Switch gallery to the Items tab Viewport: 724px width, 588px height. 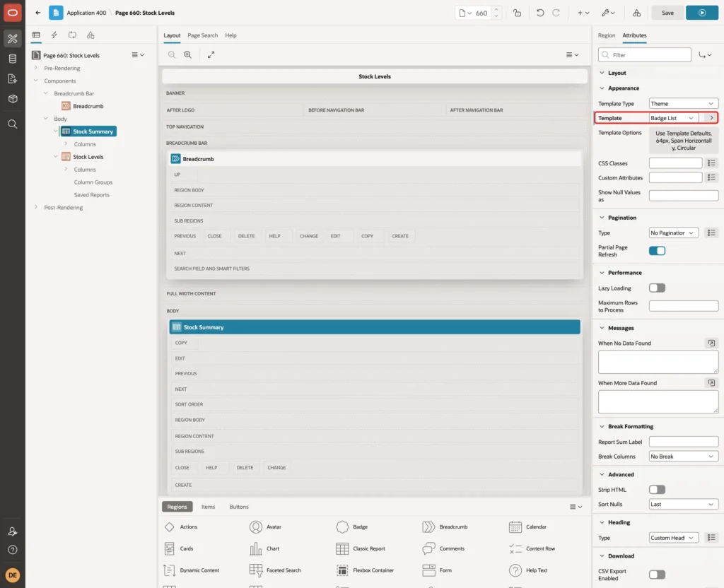tap(209, 507)
